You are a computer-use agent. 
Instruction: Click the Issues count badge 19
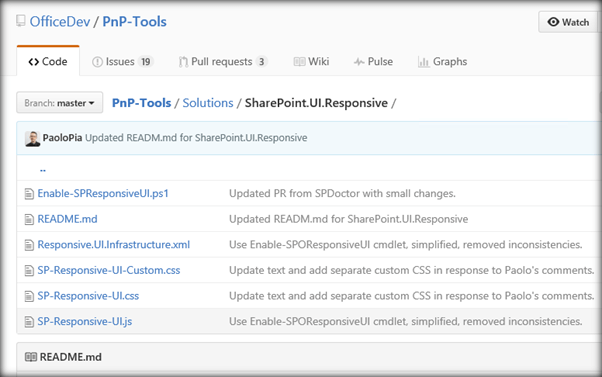[x=146, y=62]
